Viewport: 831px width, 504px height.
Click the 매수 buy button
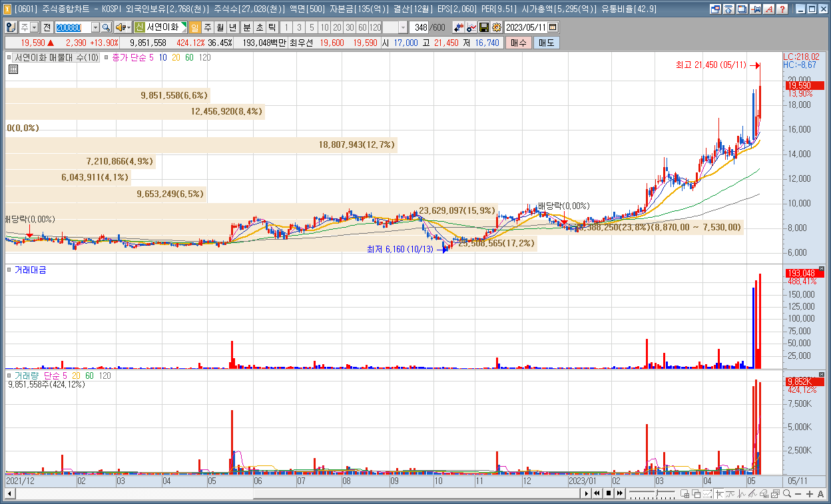[518, 43]
